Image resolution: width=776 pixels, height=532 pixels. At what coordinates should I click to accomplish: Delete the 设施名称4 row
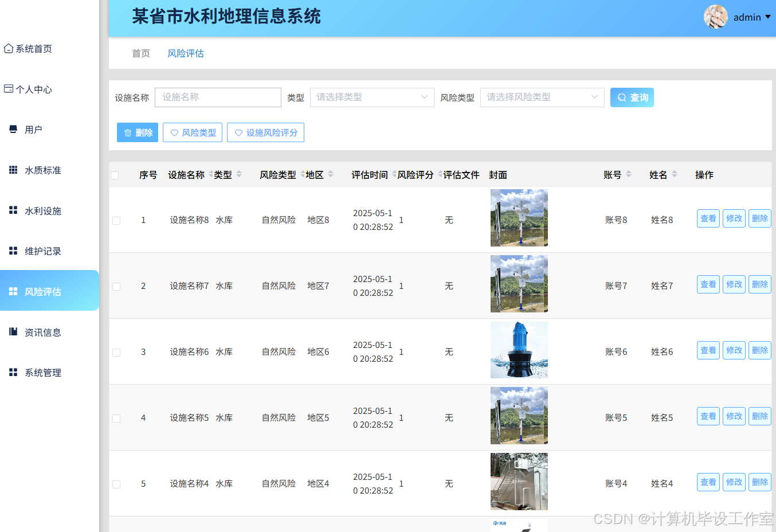(x=760, y=482)
